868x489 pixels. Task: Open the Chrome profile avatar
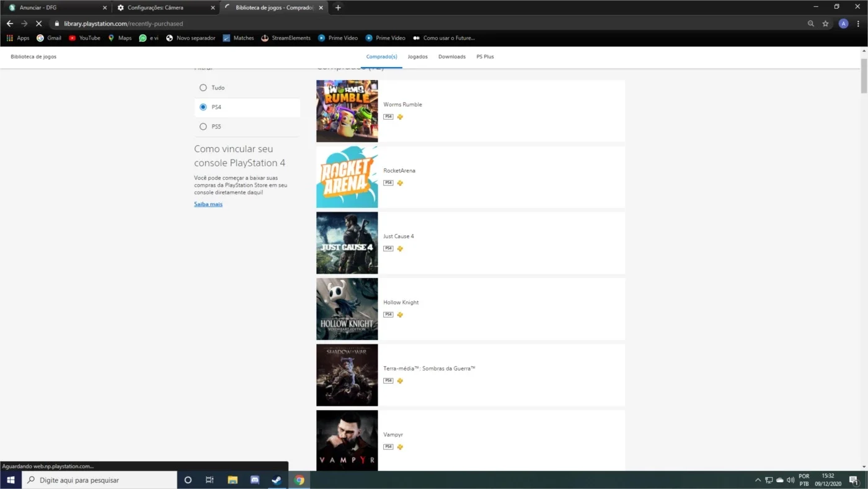843,24
